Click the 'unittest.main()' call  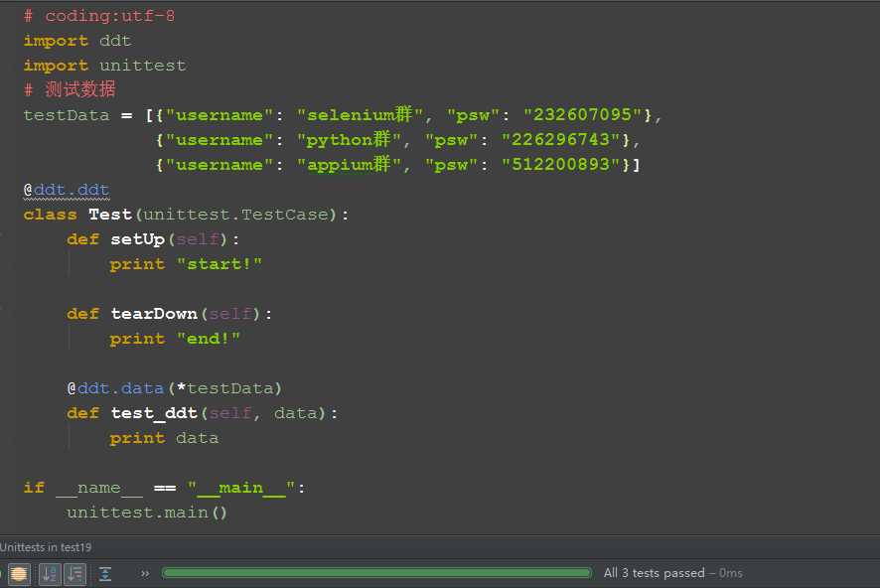coord(147,513)
